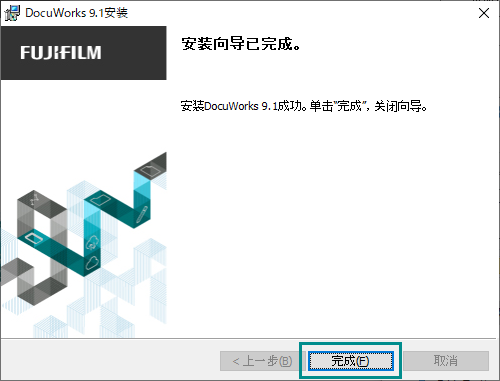
Task: Click the heading 安装向导已完成。
Action: 241,44
